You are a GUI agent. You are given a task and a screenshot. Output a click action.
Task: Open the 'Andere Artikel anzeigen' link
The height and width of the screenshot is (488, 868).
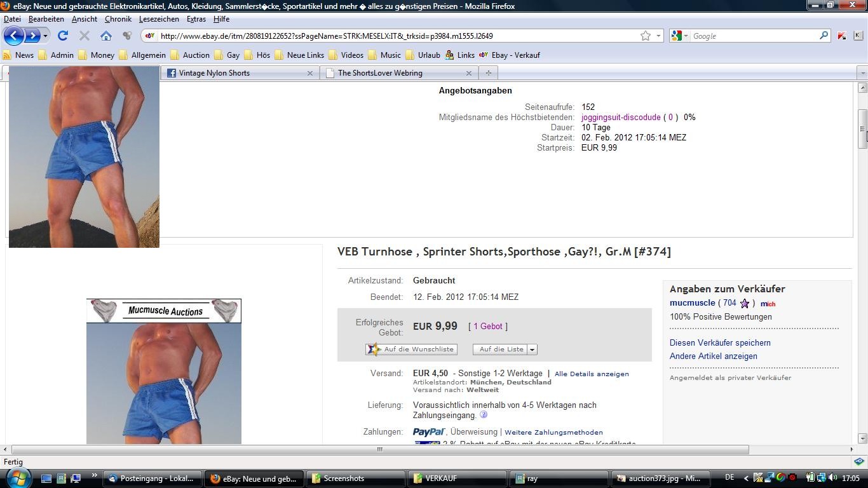pyautogui.click(x=713, y=356)
